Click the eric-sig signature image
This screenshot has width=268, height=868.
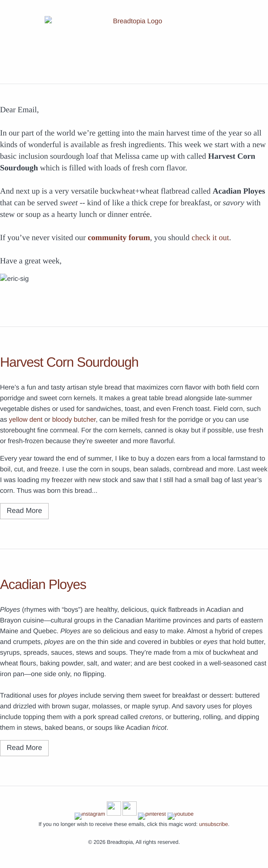click(15, 278)
